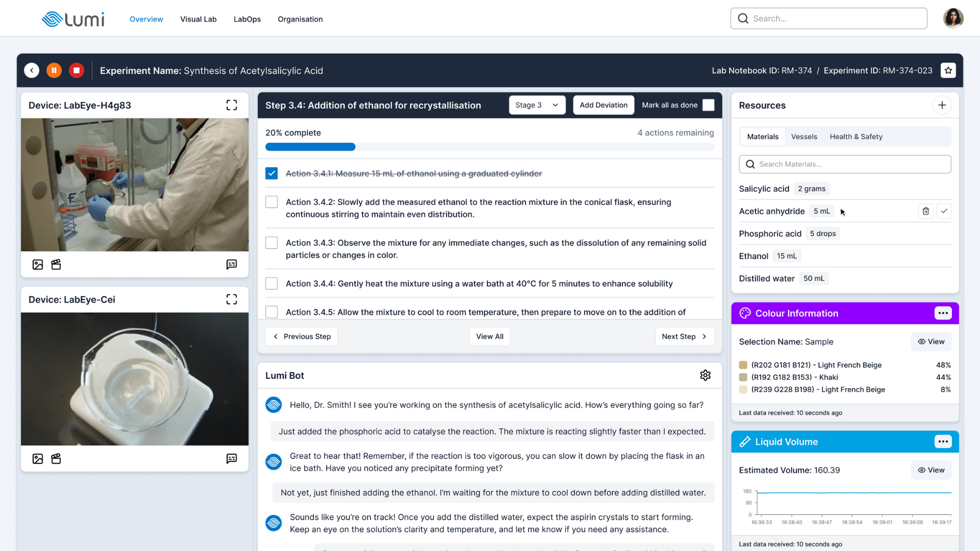Open Lumi Bot settings gear
Viewport: 980px width, 551px height.
pos(705,375)
